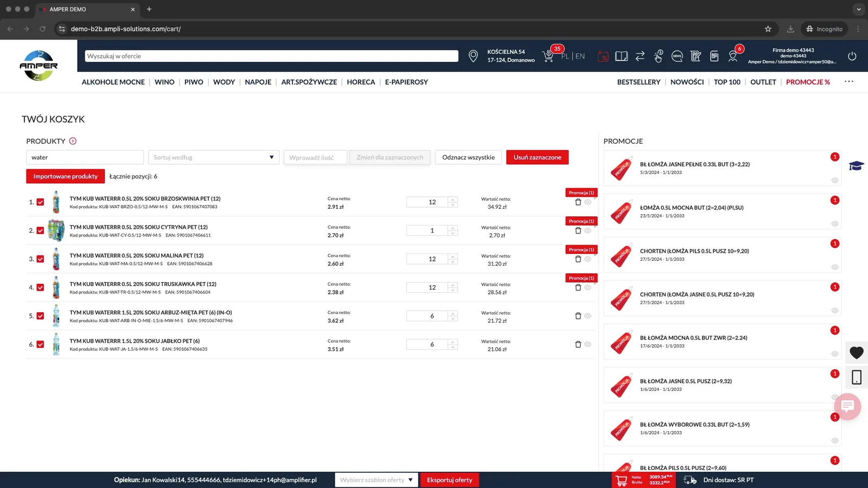
Task: Click the Usuń zaznaczone button
Action: 537,157
